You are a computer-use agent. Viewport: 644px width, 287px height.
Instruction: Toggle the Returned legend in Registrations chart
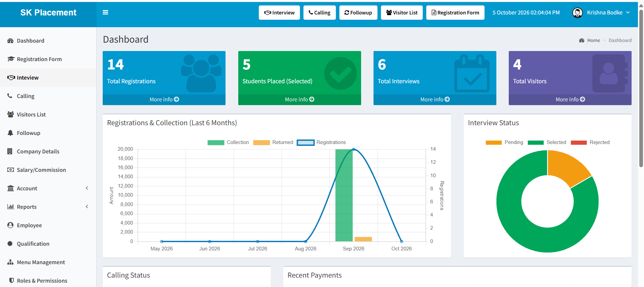[273, 142]
